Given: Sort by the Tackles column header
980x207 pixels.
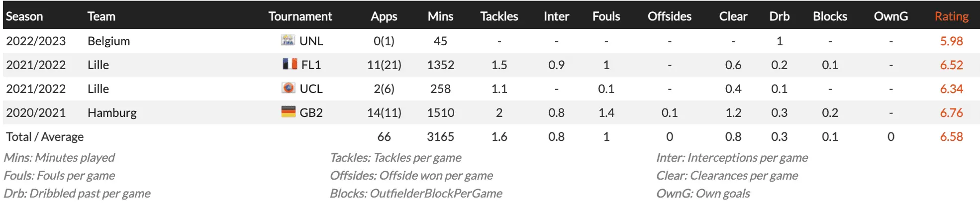Looking at the screenshot, I should tap(499, 16).
